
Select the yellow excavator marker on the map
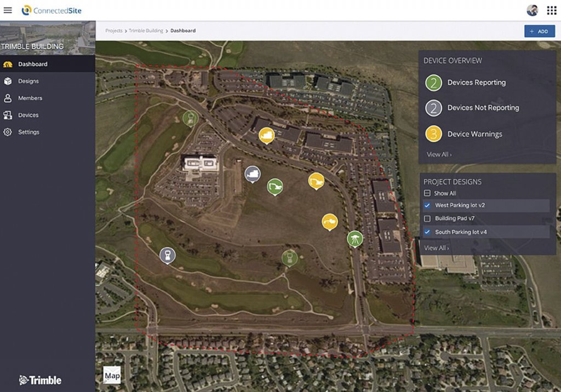tap(316, 181)
